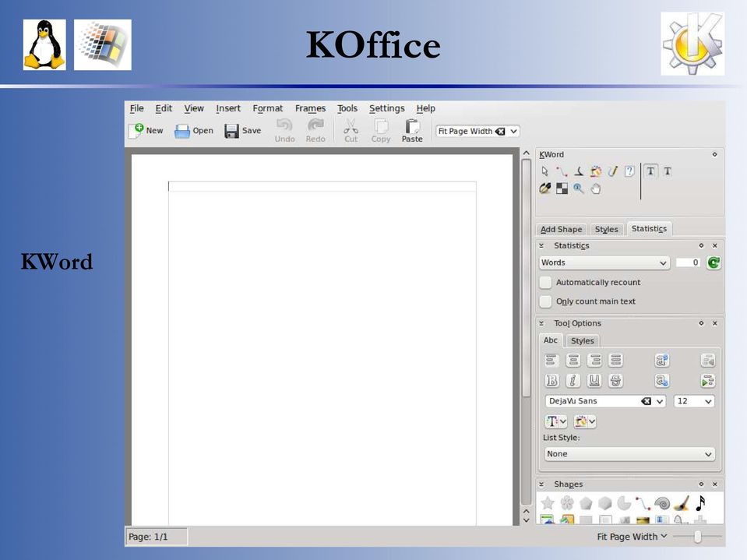Click the word count value field

[x=689, y=262]
